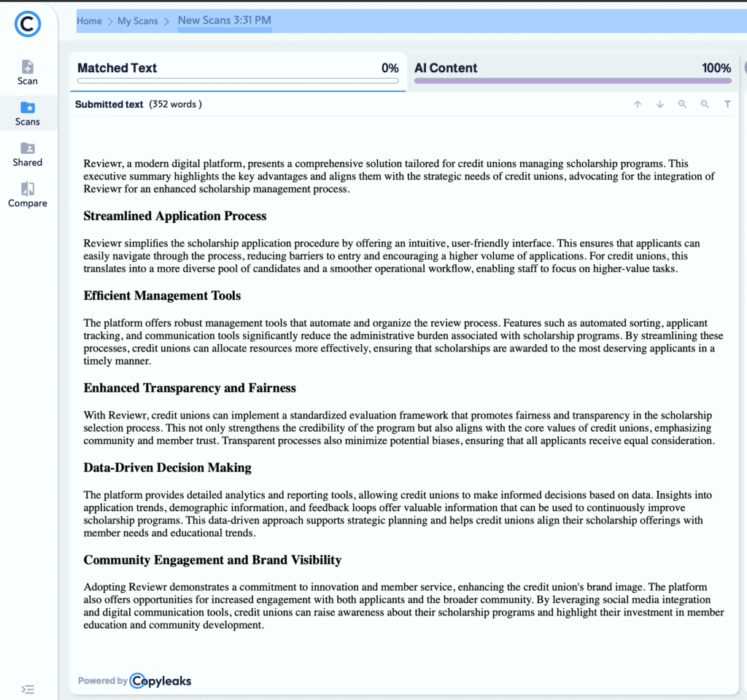Viewport: 747px width, 700px height.
Task: Click the Copyleaks logo in the sidebar
Action: pos(28,24)
